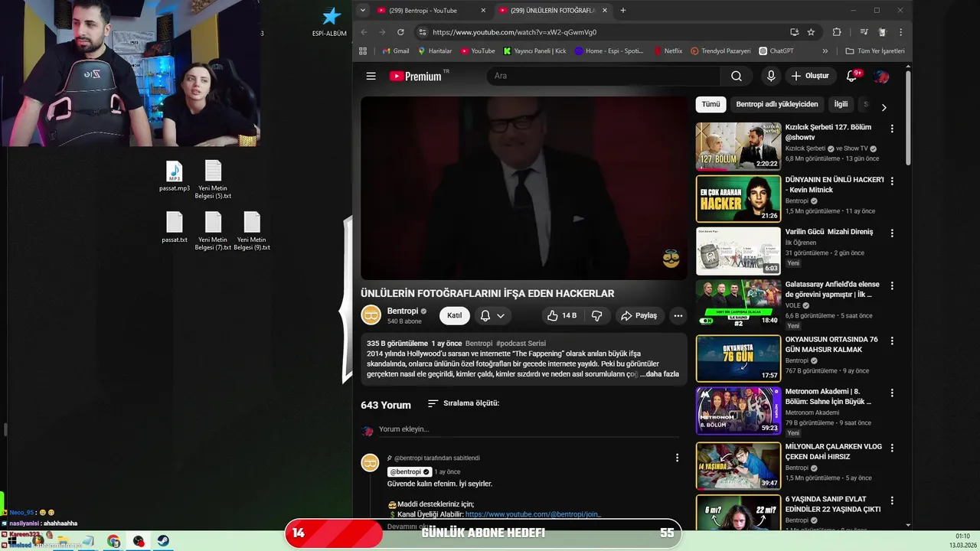Open Sıralama ölçütü sort dropdown
This screenshot has height=551, width=980.
click(463, 403)
